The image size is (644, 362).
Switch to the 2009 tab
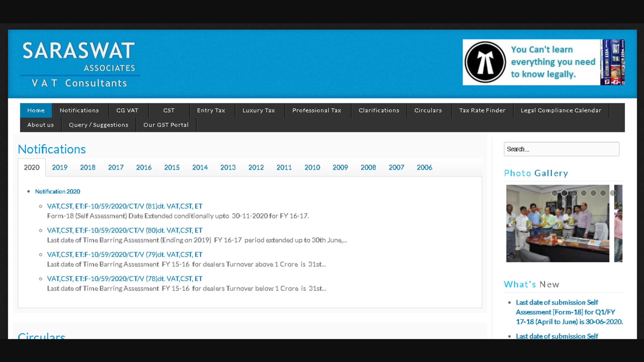[x=340, y=167]
